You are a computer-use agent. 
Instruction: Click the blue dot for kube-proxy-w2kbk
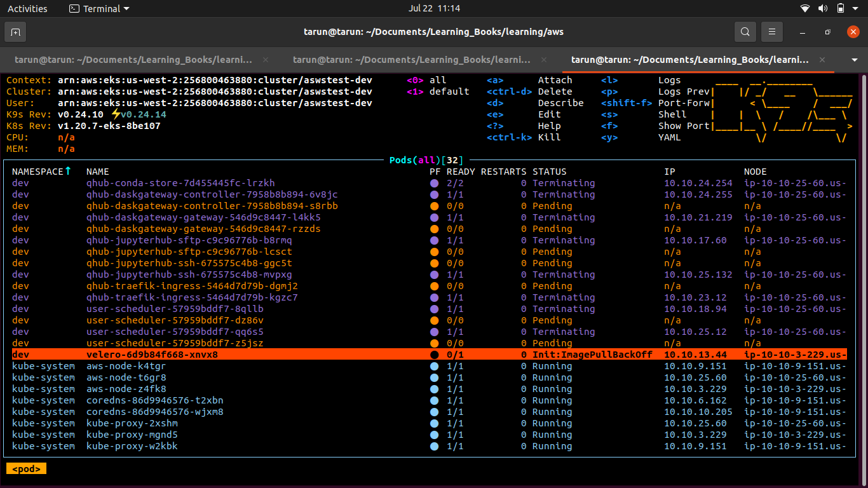pyautogui.click(x=435, y=446)
